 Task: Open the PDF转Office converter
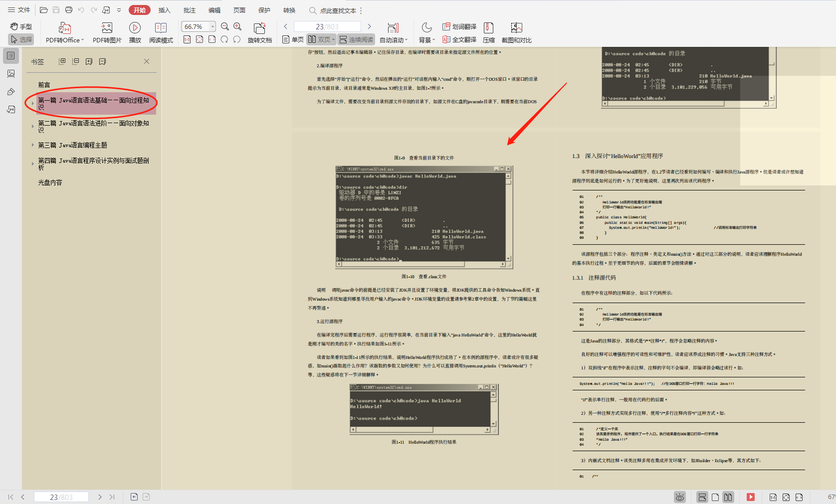65,33
